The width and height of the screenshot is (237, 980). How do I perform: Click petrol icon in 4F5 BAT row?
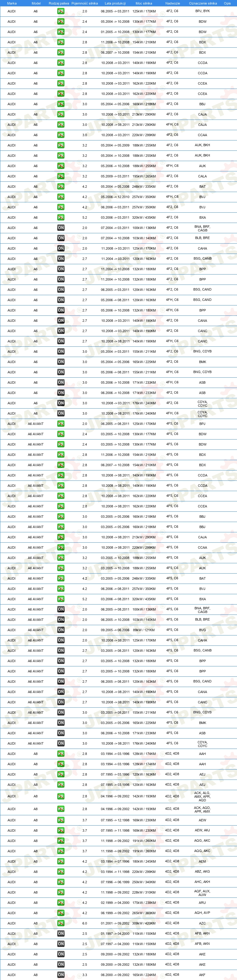61,578
